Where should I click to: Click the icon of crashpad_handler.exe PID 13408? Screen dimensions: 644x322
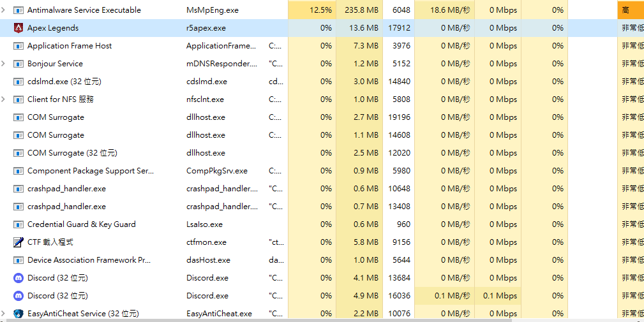(19, 207)
